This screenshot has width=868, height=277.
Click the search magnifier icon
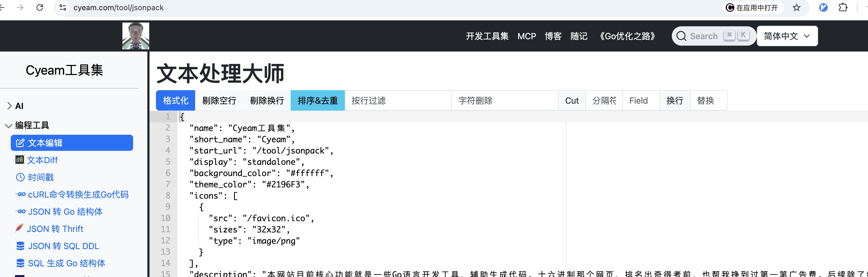click(682, 36)
